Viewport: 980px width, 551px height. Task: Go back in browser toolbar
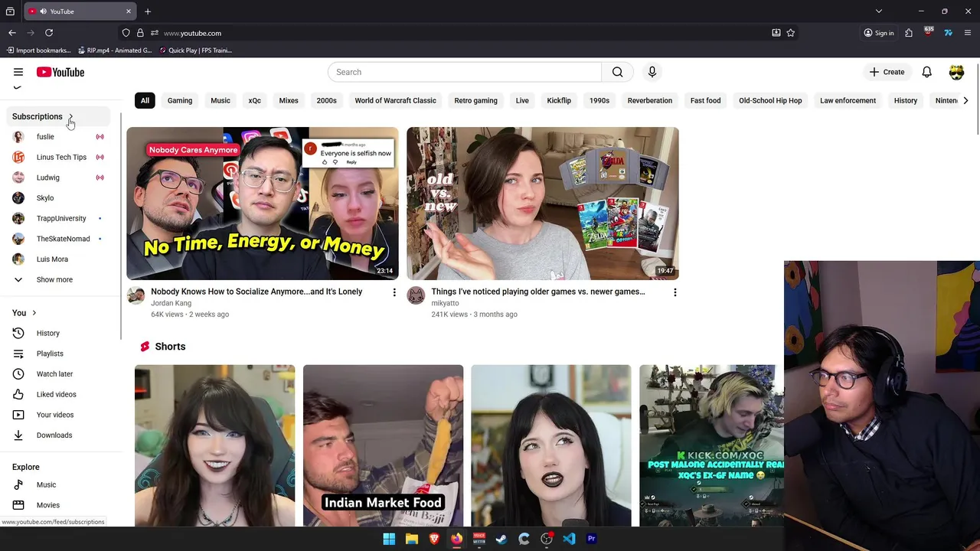point(12,33)
